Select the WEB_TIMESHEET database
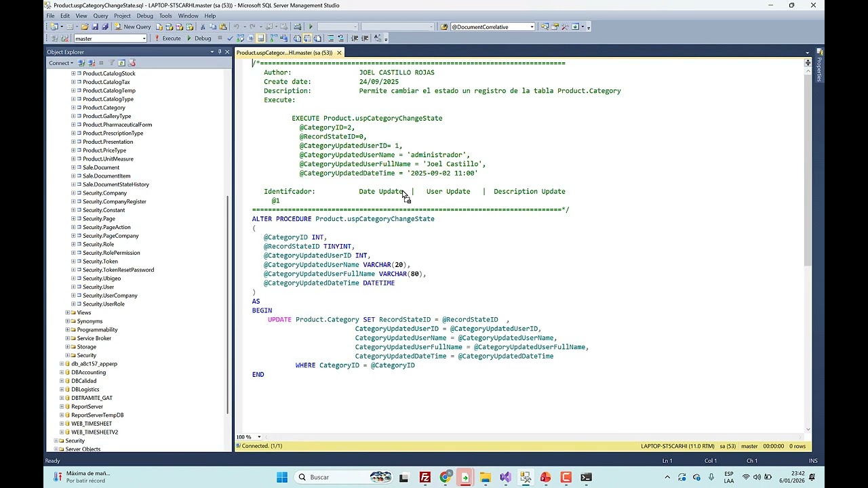This screenshot has height=488, width=868. 92,424
